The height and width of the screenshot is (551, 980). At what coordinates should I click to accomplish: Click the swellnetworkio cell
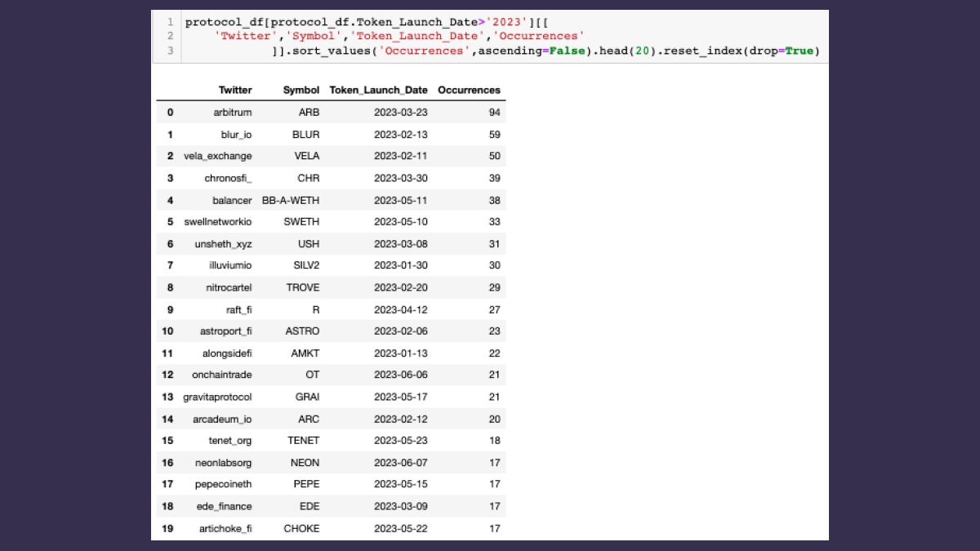(218, 222)
